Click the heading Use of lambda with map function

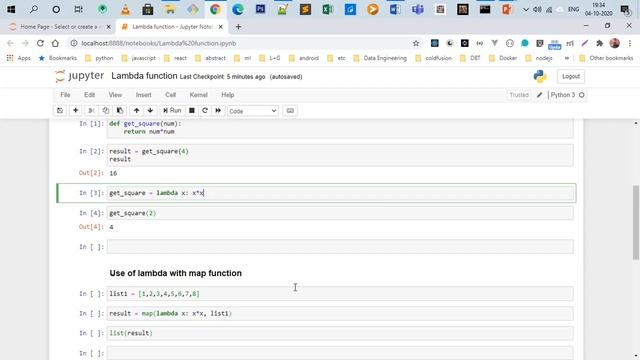point(176,273)
